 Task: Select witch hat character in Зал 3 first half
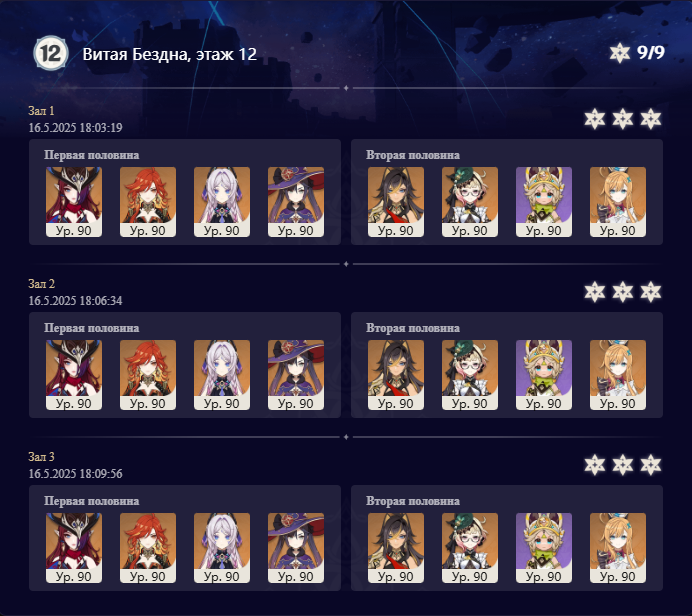(296, 548)
